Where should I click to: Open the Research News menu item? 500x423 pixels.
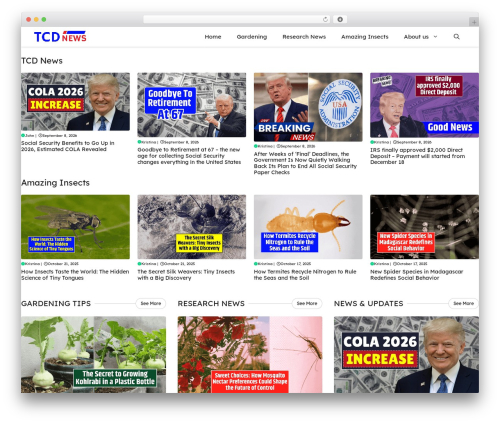pyautogui.click(x=304, y=37)
